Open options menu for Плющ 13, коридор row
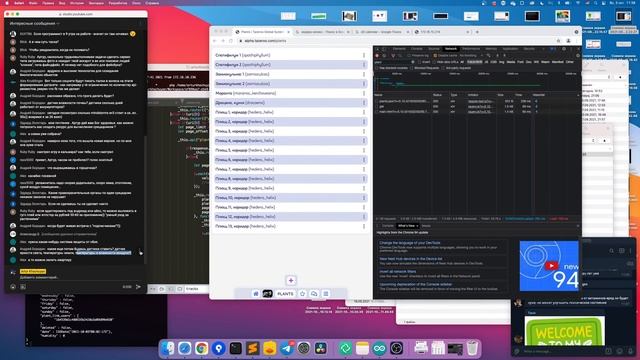The height and width of the screenshot is (360, 640). [x=364, y=226]
